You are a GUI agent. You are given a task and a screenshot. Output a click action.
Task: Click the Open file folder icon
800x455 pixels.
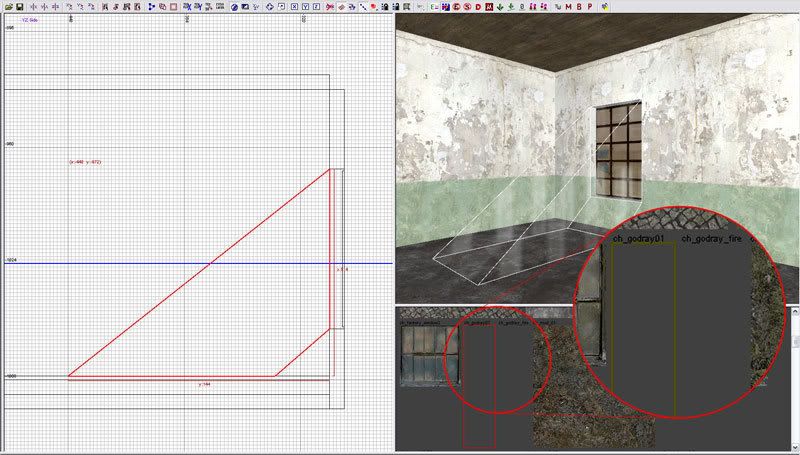8,7
